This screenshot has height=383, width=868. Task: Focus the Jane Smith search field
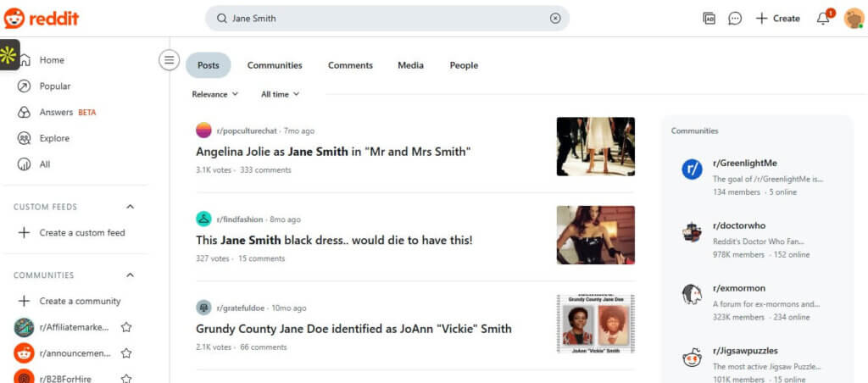[387, 19]
